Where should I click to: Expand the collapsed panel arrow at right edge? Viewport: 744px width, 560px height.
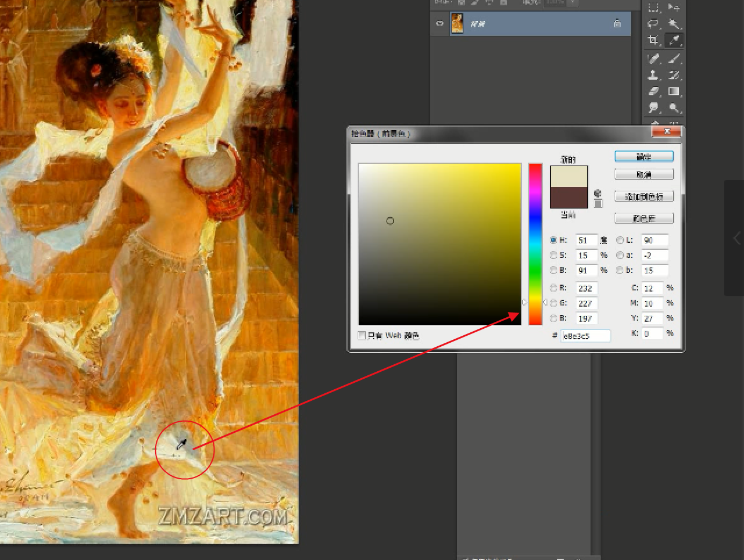[736, 238]
